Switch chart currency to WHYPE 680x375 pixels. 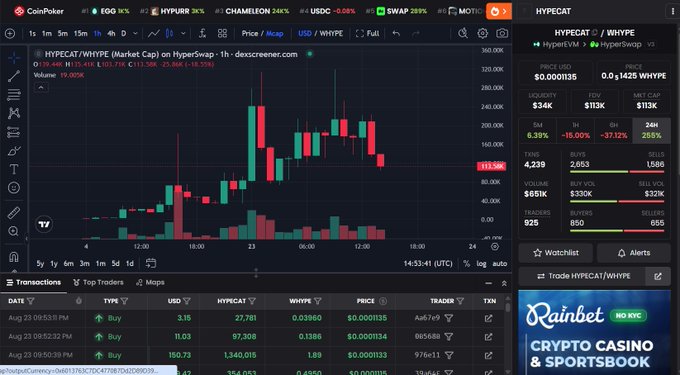point(331,33)
